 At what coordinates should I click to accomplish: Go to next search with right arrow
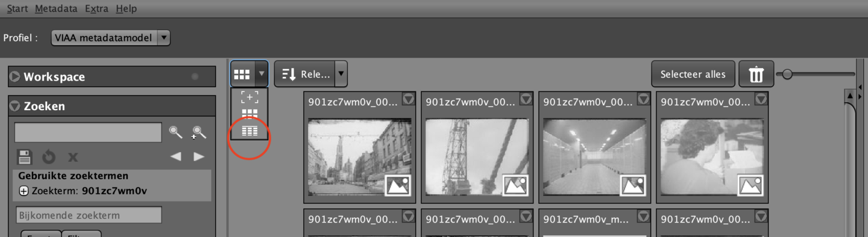point(199,156)
